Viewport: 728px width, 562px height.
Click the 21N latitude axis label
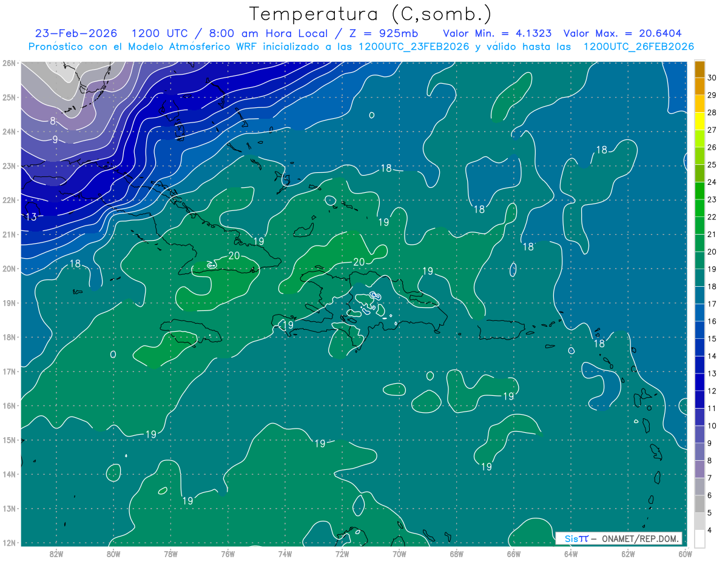(8, 235)
